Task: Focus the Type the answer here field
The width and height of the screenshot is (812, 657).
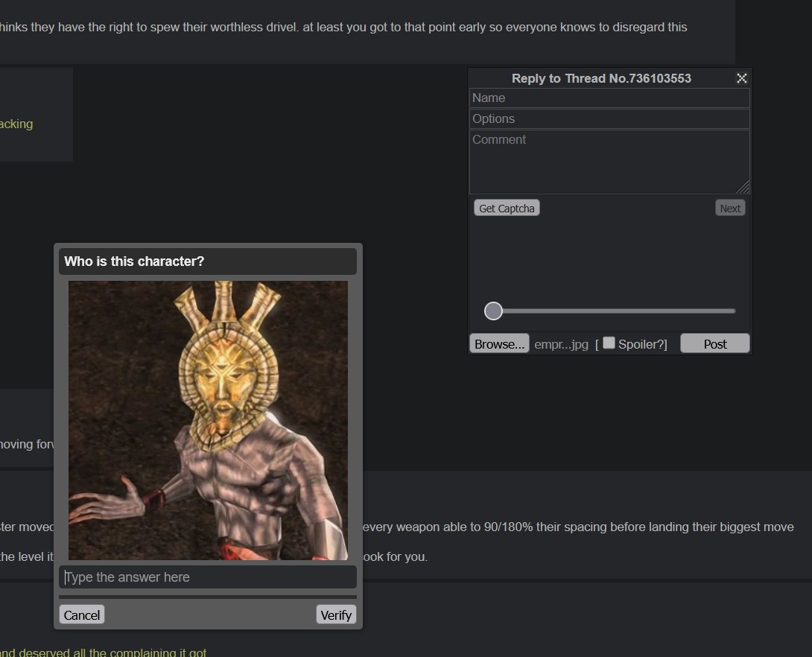Action: pyautogui.click(x=208, y=577)
